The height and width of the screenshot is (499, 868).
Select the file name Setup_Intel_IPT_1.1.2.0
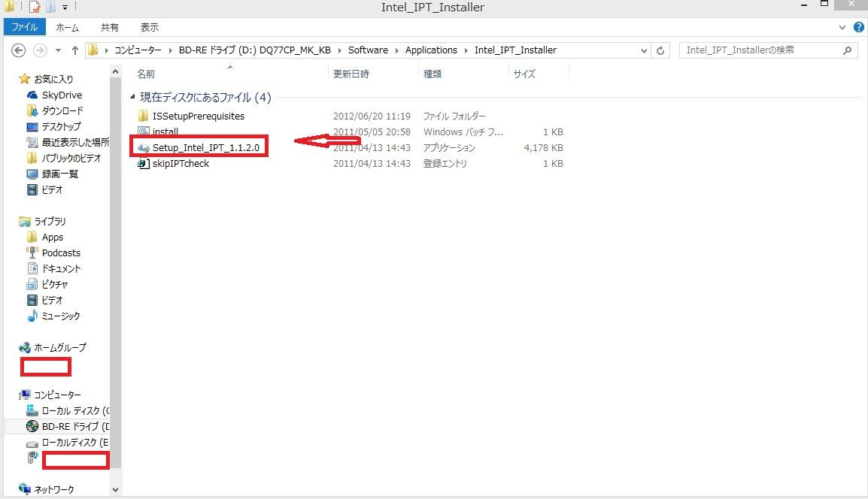pos(206,148)
